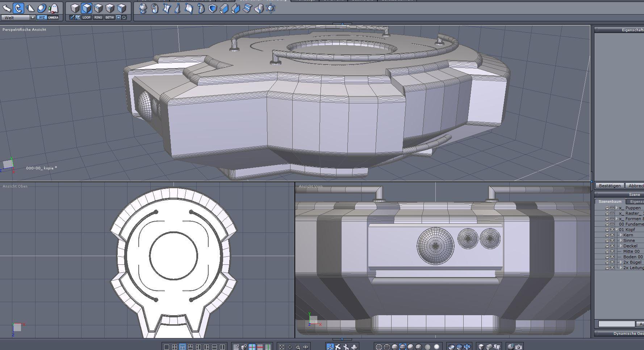Click the LOOP selection button

tap(86, 17)
